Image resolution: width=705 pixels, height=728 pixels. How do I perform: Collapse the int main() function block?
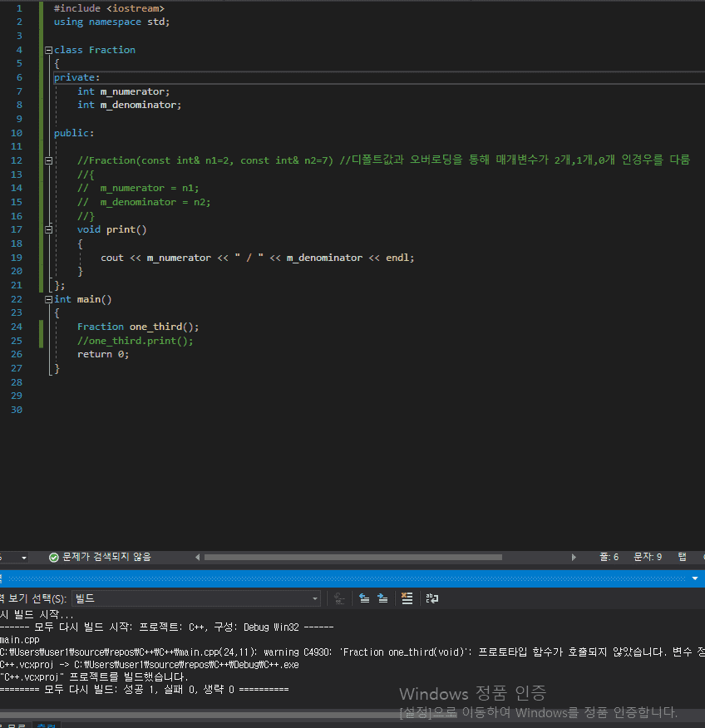[48, 299]
